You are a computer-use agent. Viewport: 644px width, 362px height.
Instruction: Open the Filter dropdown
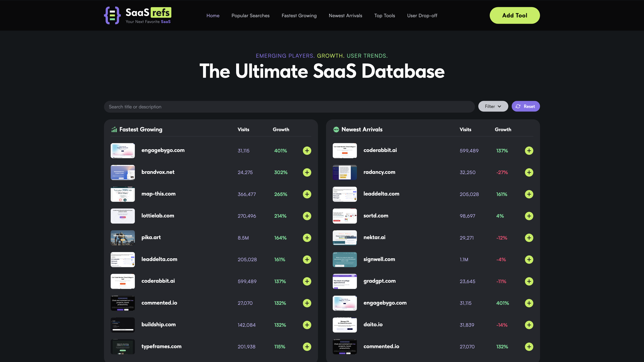pos(493,106)
